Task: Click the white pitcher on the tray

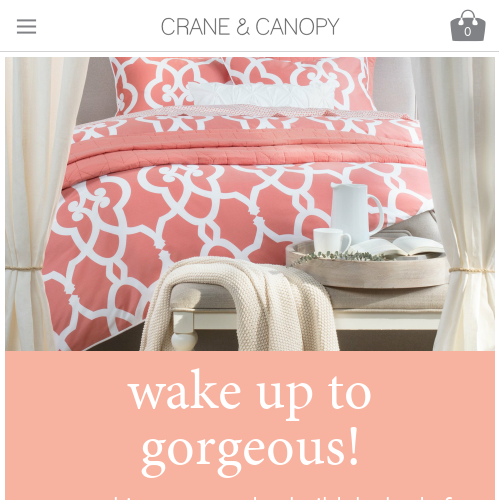Action: click(x=357, y=212)
